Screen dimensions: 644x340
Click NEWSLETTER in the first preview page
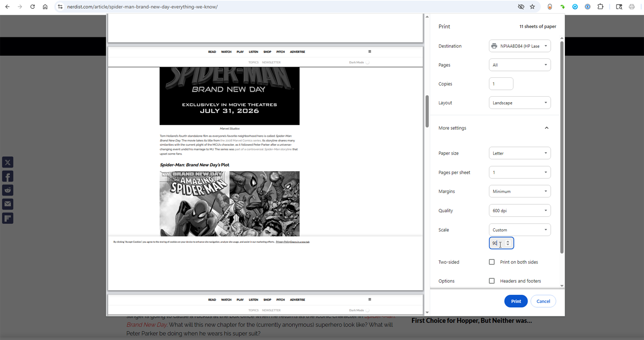pos(271,62)
